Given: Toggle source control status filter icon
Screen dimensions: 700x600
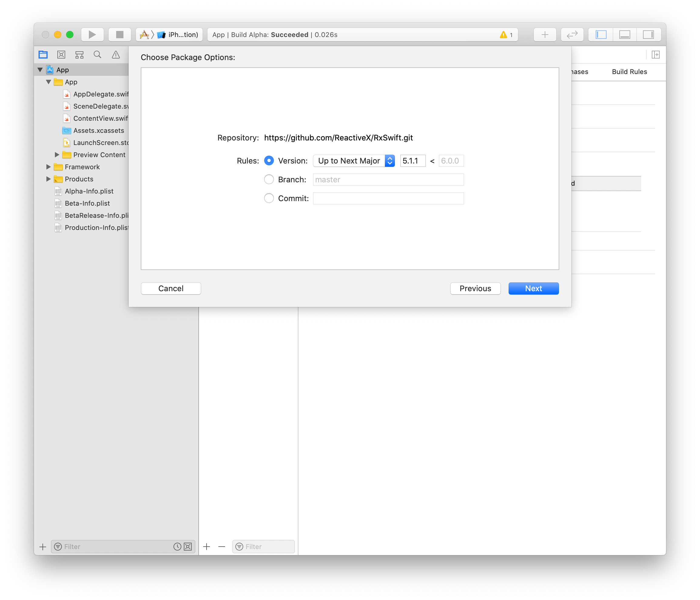Looking at the screenshot, I should (188, 547).
